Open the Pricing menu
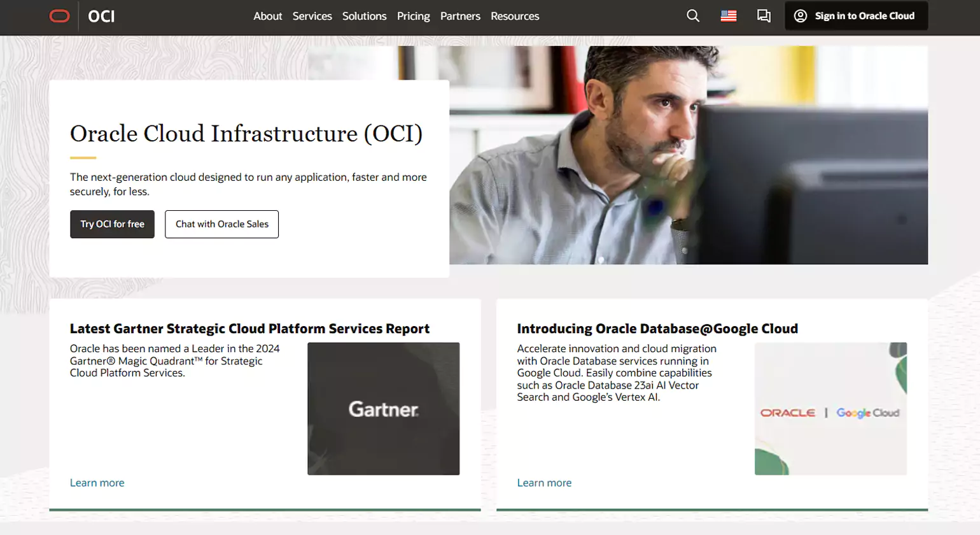980x535 pixels. (412, 16)
